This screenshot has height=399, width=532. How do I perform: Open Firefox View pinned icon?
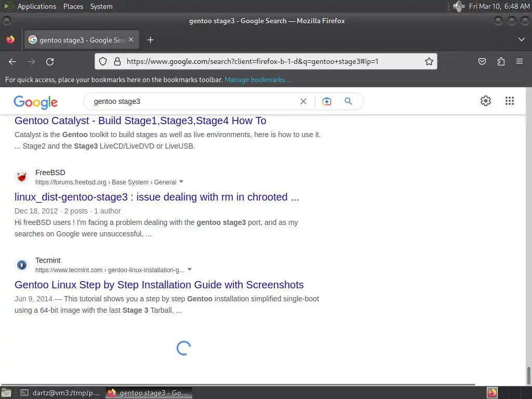(x=10, y=39)
